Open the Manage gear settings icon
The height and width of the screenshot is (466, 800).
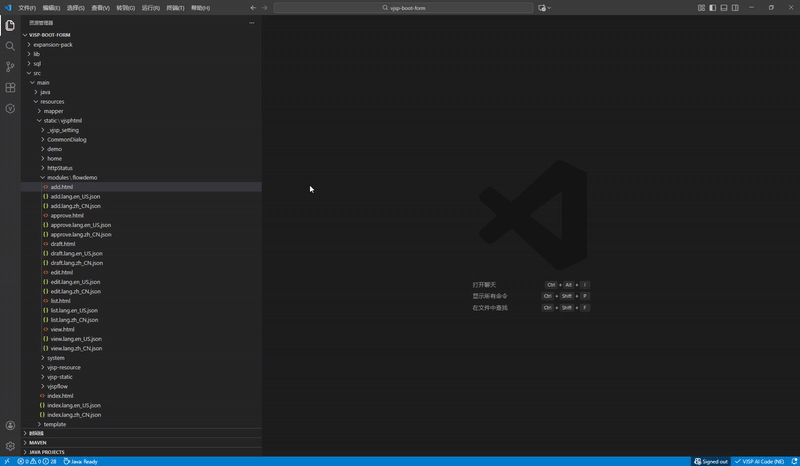tap(10, 446)
